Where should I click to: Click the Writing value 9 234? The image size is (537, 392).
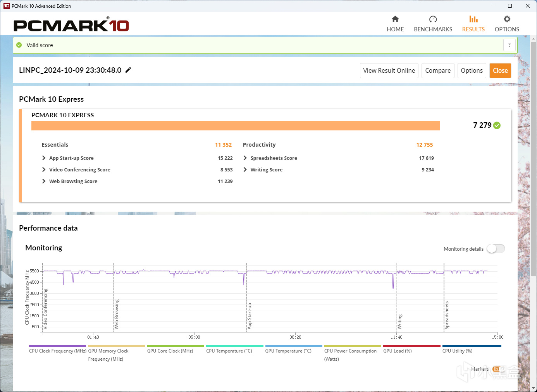[x=428, y=169]
